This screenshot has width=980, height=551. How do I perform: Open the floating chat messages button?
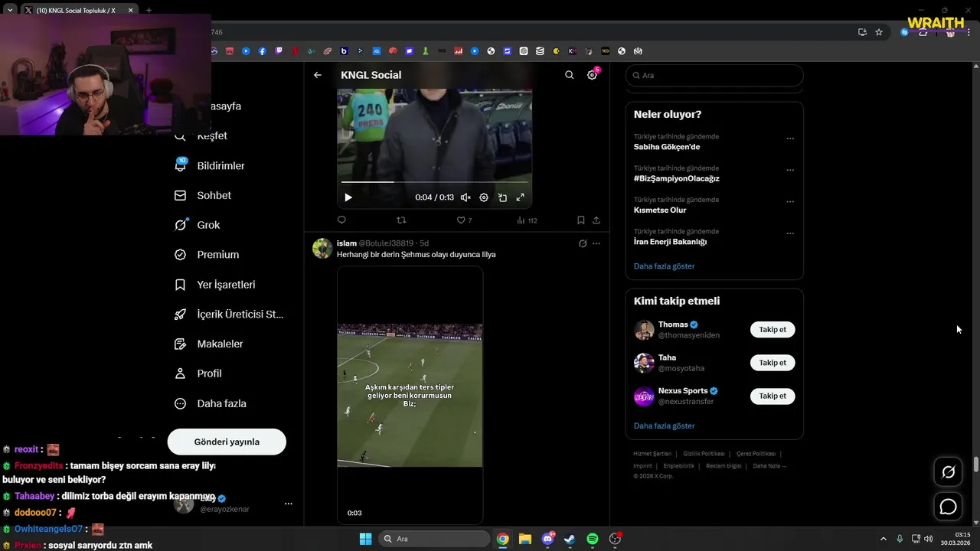[x=948, y=507]
